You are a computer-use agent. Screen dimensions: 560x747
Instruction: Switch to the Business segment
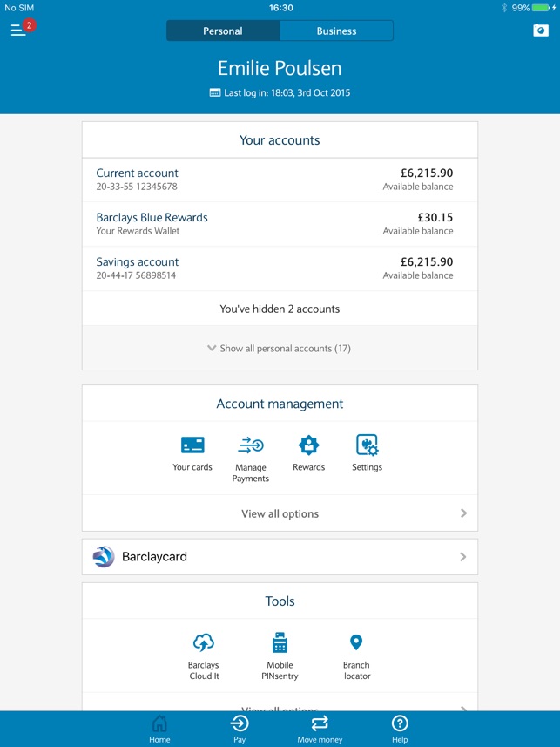tap(336, 31)
